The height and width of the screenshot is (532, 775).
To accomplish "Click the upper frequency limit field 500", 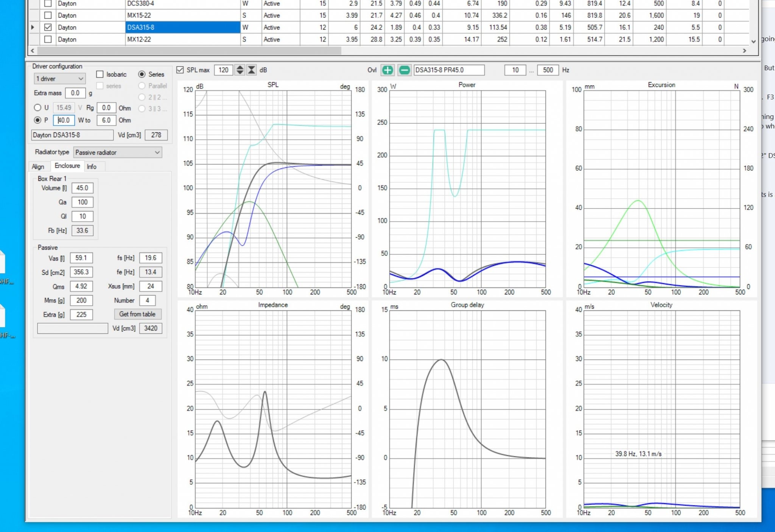I will point(548,70).
